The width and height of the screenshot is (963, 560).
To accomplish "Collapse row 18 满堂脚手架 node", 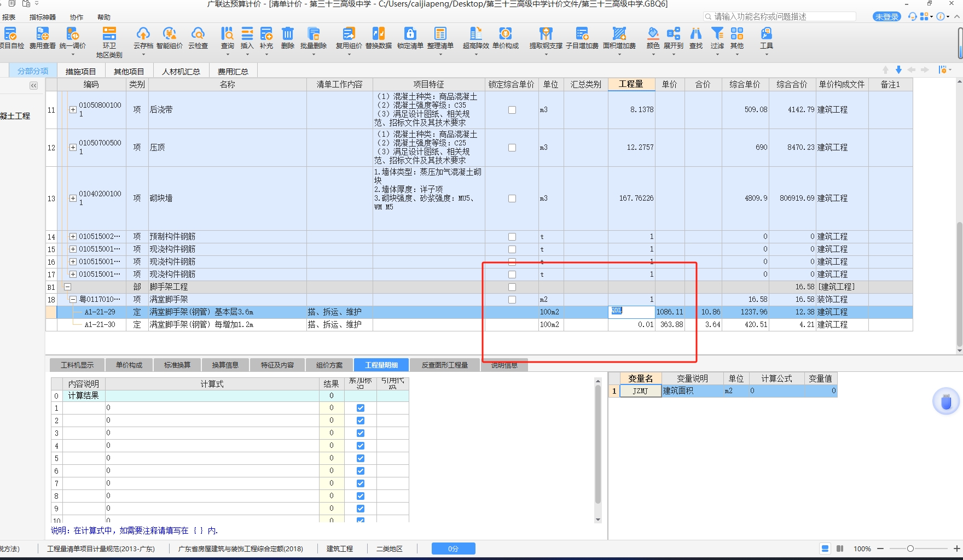I will click(x=73, y=299).
